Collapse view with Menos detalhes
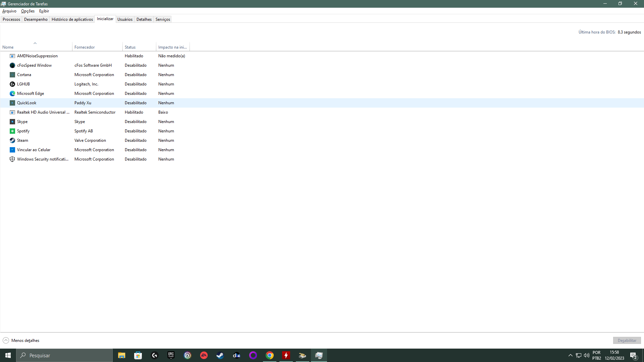This screenshot has width=644, height=362. point(21,341)
